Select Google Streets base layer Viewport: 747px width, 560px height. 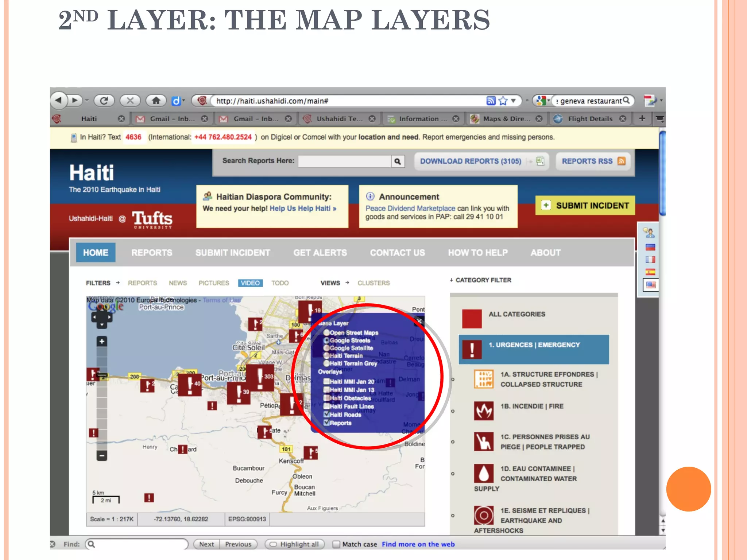(326, 340)
